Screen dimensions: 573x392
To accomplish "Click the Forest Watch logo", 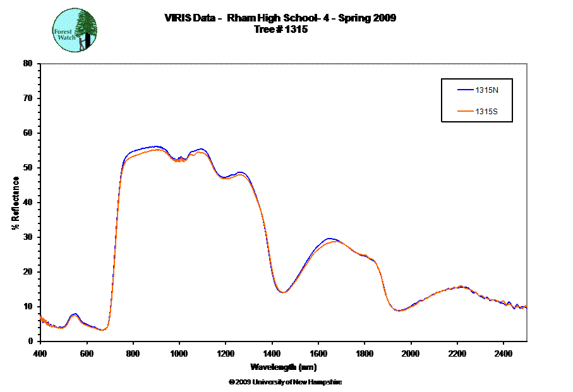I will click(75, 30).
